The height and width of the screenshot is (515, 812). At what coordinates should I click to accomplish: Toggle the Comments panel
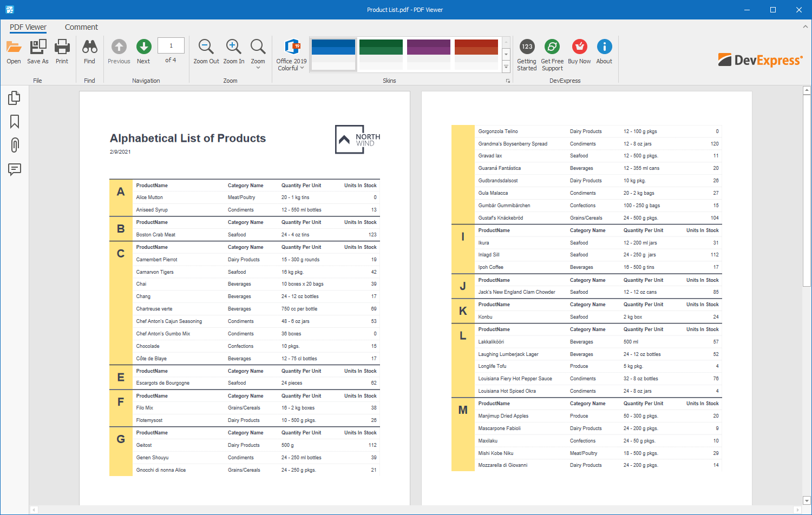pyautogui.click(x=14, y=169)
